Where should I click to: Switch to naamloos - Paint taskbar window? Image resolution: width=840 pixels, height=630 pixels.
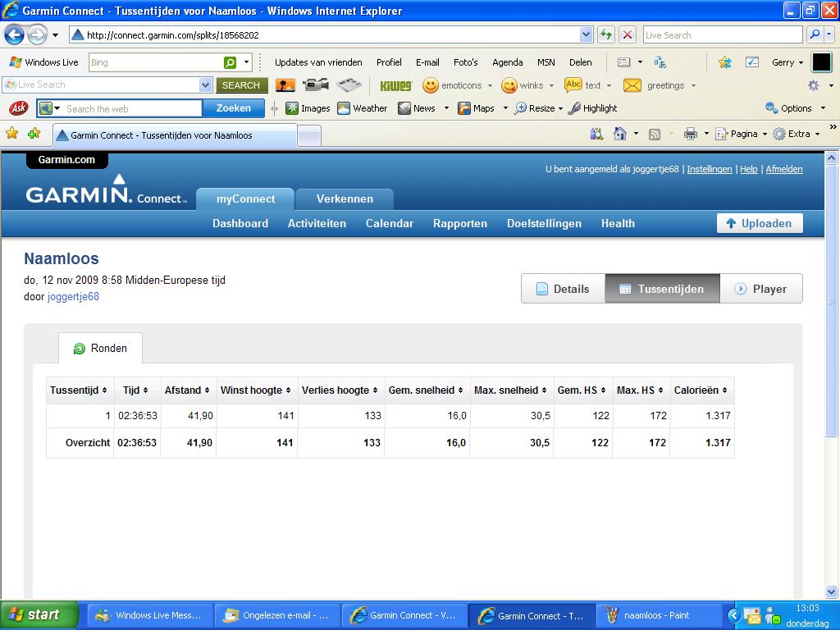pyautogui.click(x=658, y=615)
